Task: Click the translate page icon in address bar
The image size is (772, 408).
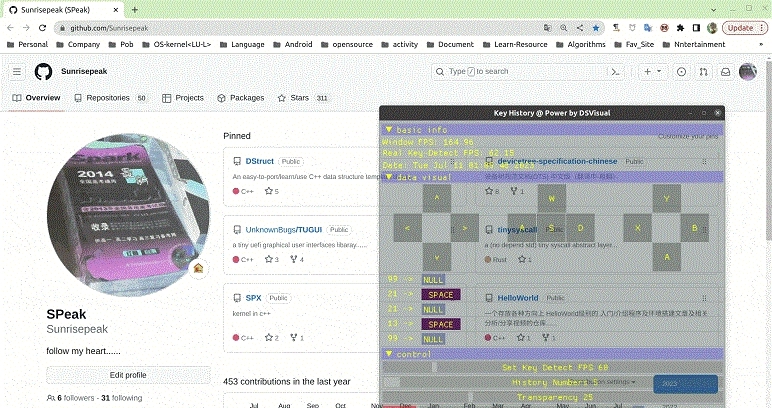Action: tap(547, 28)
